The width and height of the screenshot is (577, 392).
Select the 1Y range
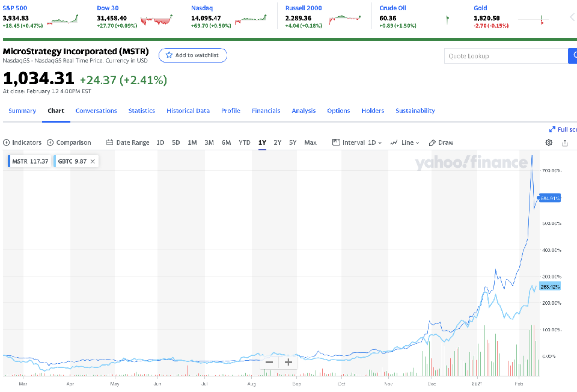pos(262,142)
